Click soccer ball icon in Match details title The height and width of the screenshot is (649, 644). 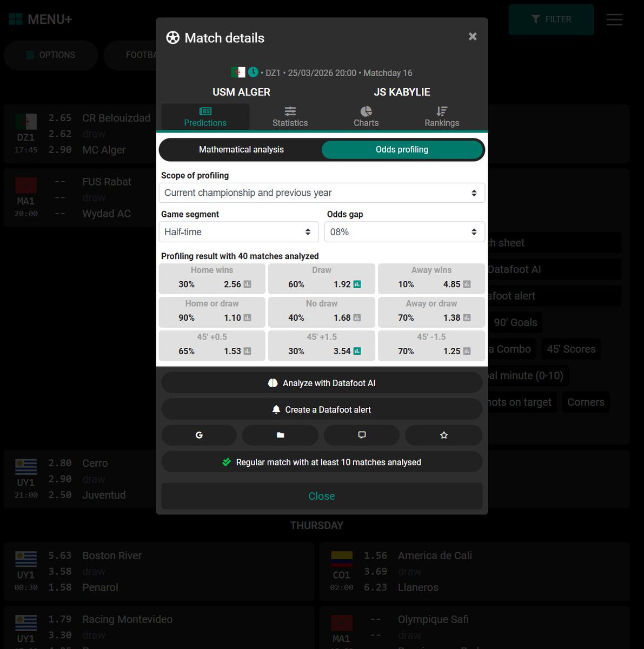172,38
